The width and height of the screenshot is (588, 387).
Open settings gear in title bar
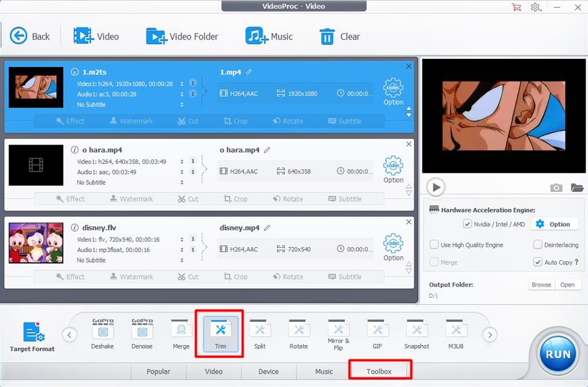tap(536, 7)
